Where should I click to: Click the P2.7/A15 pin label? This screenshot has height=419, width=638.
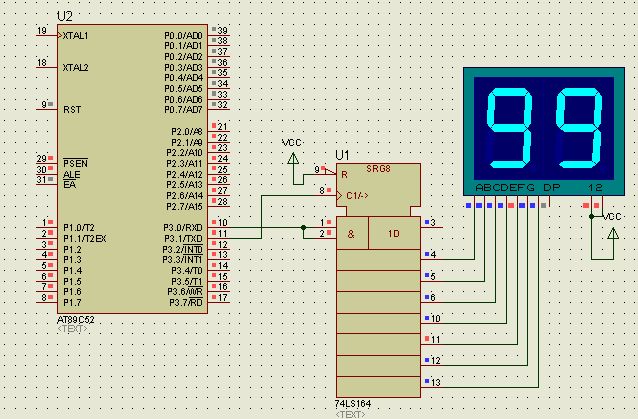(x=184, y=207)
